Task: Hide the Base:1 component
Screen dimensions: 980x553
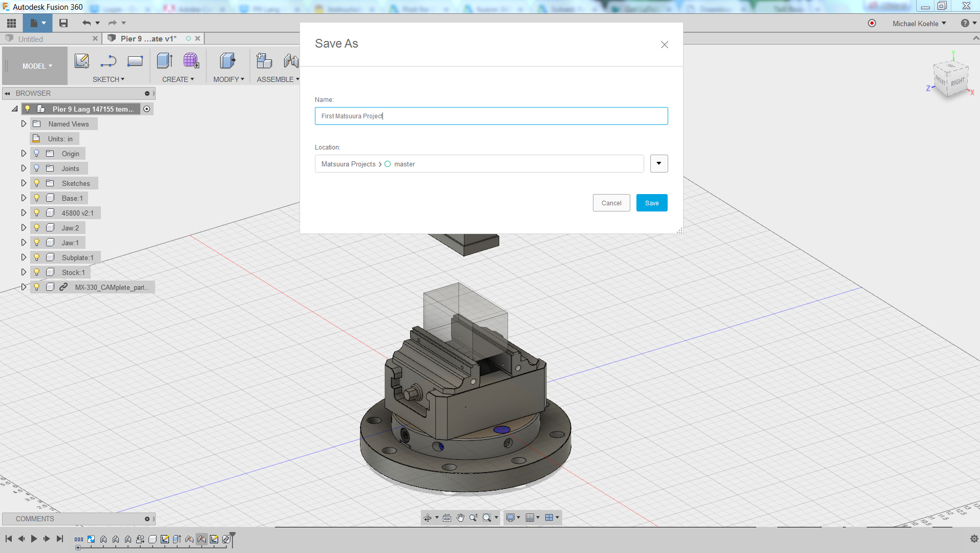Action: click(x=36, y=198)
